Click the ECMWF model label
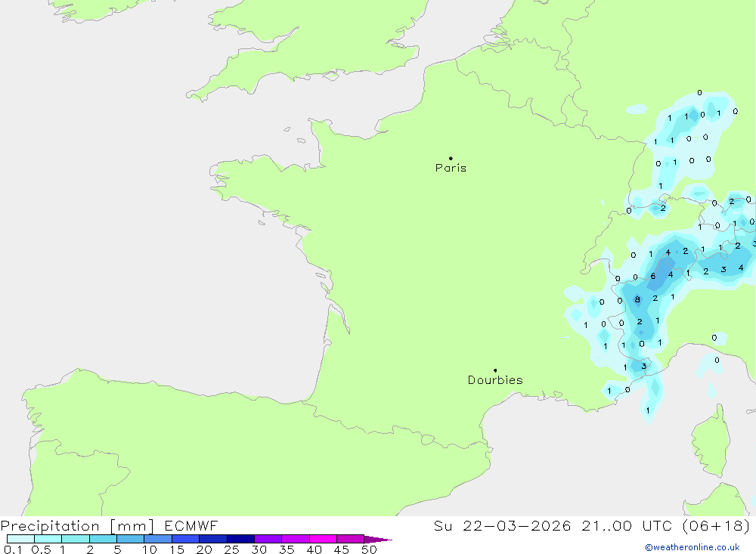 pos(191,525)
